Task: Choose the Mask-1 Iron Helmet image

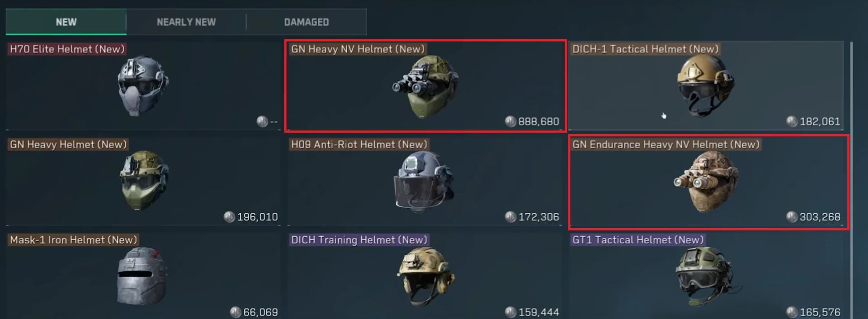Action: tap(142, 276)
